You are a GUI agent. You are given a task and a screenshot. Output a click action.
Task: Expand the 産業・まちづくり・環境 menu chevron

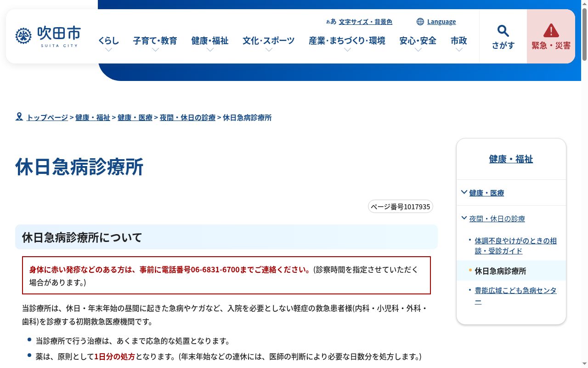pos(347,50)
